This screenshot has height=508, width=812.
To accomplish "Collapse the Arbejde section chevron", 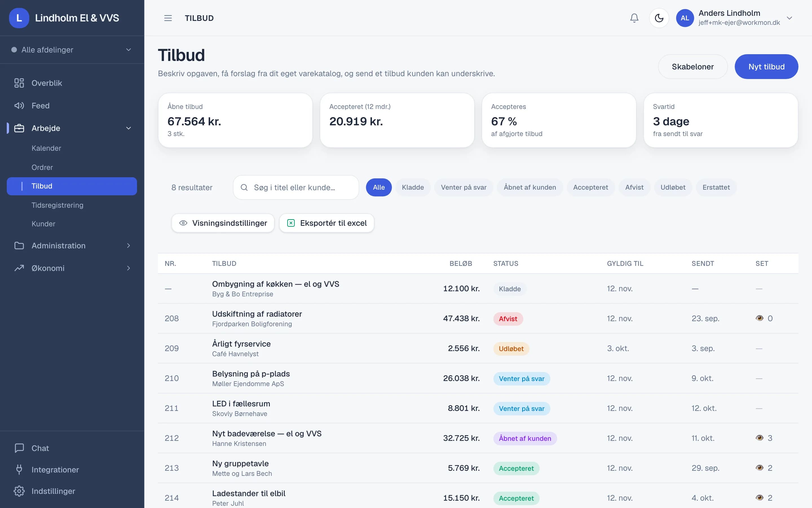I will tap(129, 128).
